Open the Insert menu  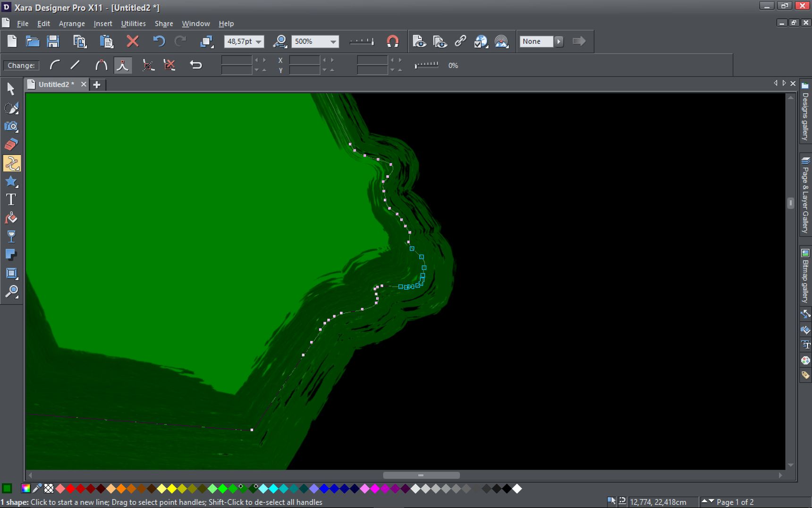pos(103,23)
